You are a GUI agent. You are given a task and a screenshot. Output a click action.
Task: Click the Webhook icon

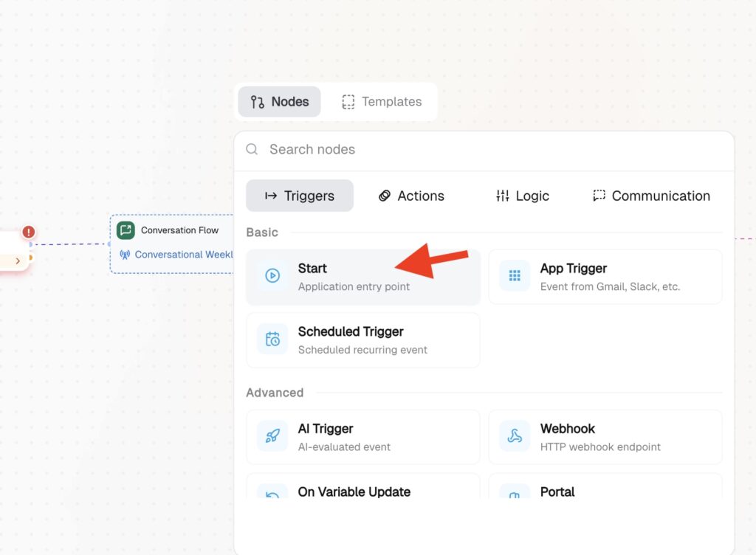click(515, 436)
